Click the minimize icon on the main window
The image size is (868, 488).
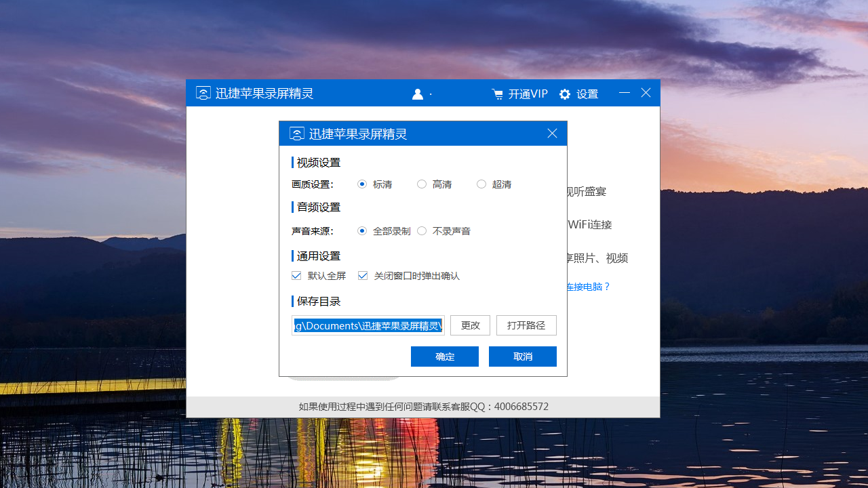point(624,92)
